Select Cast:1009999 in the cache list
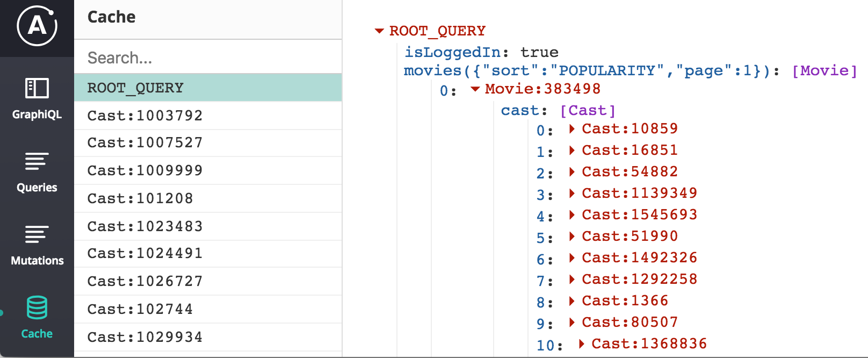 208,170
